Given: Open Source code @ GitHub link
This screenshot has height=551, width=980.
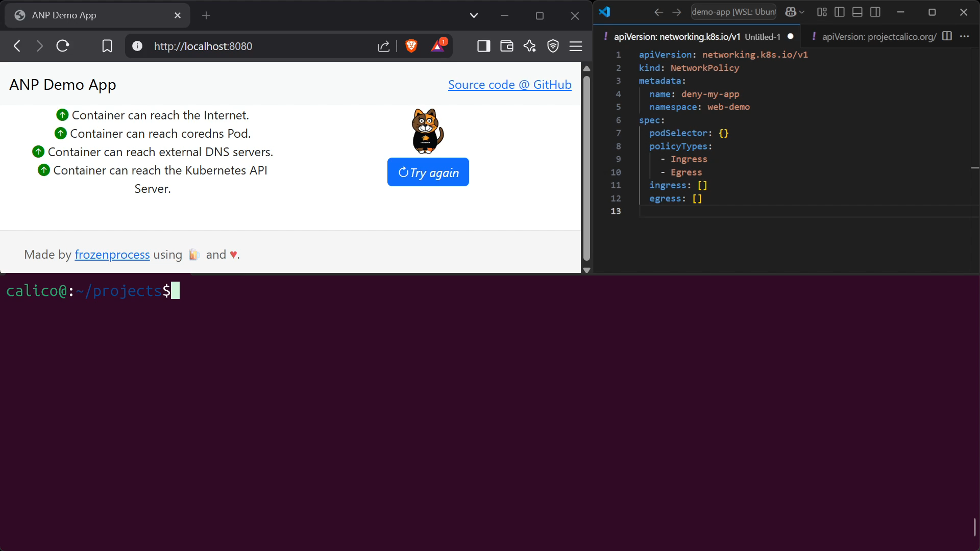Looking at the screenshot, I should point(510,85).
